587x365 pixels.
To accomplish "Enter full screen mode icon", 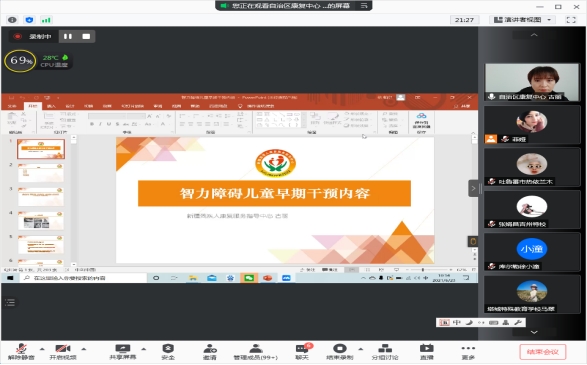I will (x=571, y=20).
